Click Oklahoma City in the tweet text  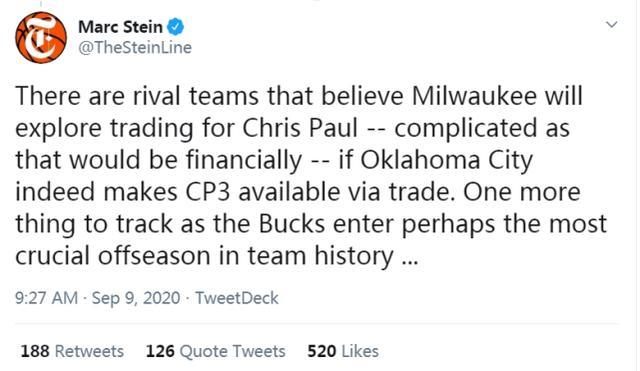(x=447, y=160)
